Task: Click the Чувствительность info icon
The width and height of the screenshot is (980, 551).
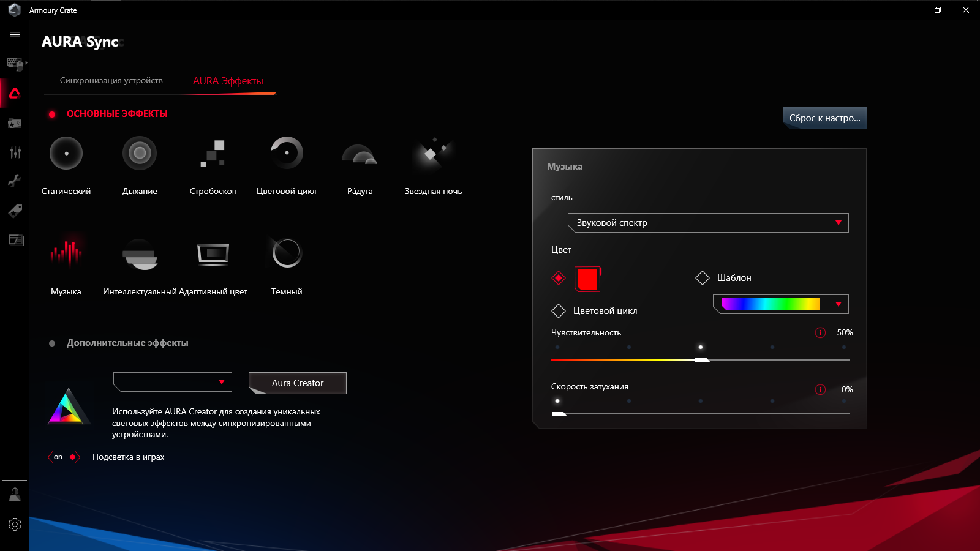Action: click(x=820, y=333)
